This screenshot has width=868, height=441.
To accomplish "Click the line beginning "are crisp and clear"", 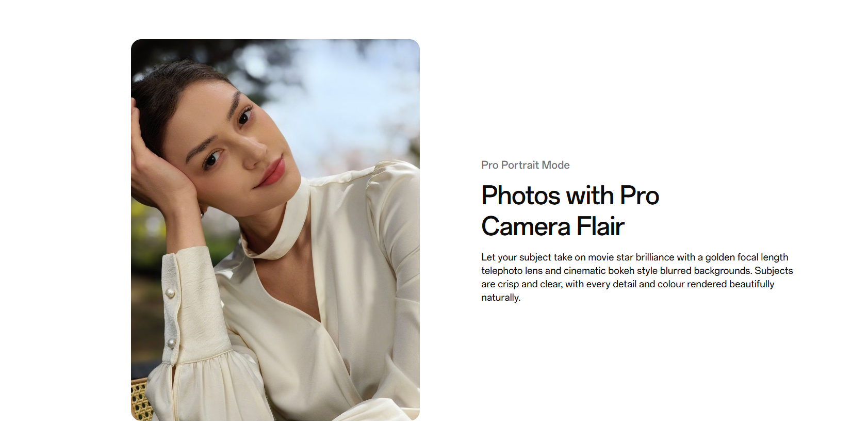I will click(628, 284).
